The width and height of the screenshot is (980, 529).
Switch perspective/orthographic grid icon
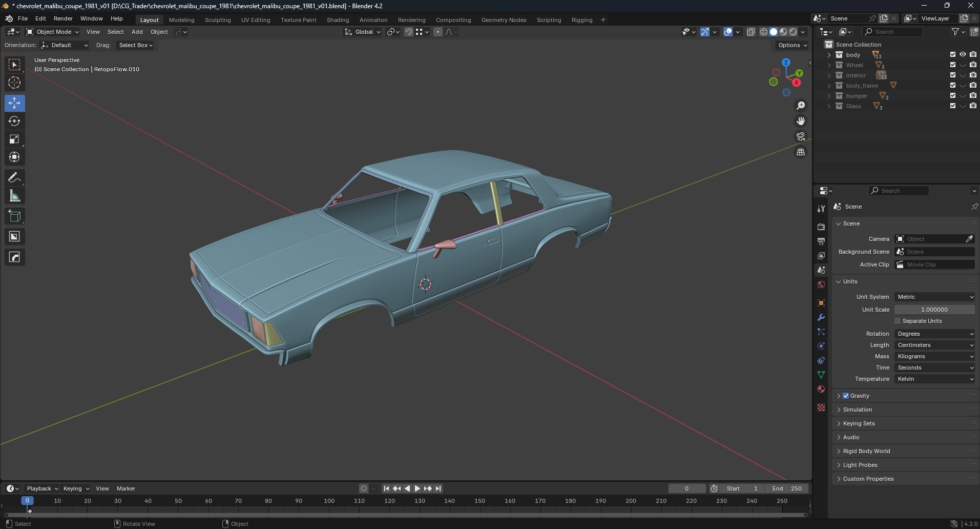(x=800, y=152)
